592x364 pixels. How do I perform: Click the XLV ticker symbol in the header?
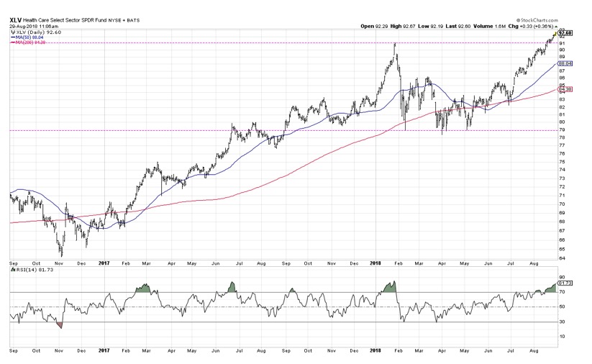16,20
